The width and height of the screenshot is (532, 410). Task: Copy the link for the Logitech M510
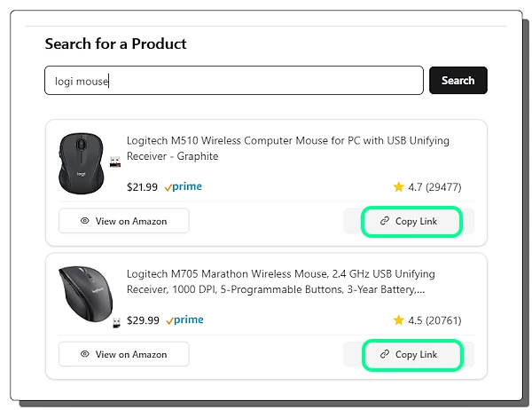[411, 221]
